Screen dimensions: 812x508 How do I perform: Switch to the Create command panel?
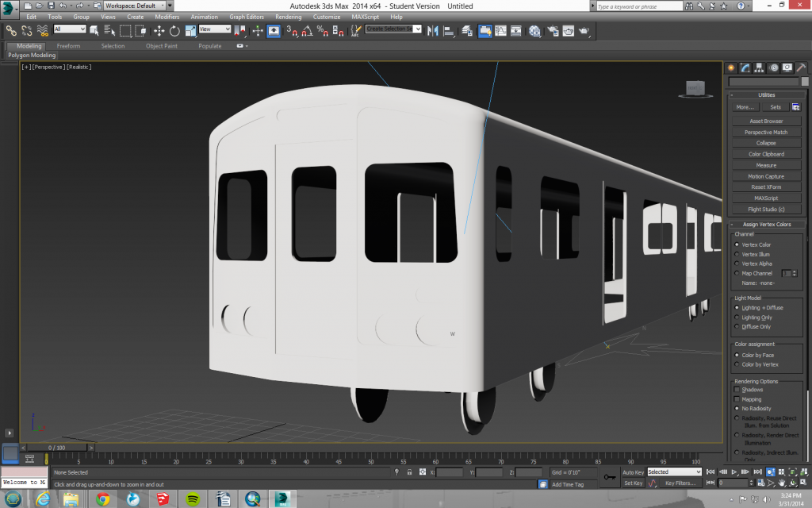tap(730, 68)
